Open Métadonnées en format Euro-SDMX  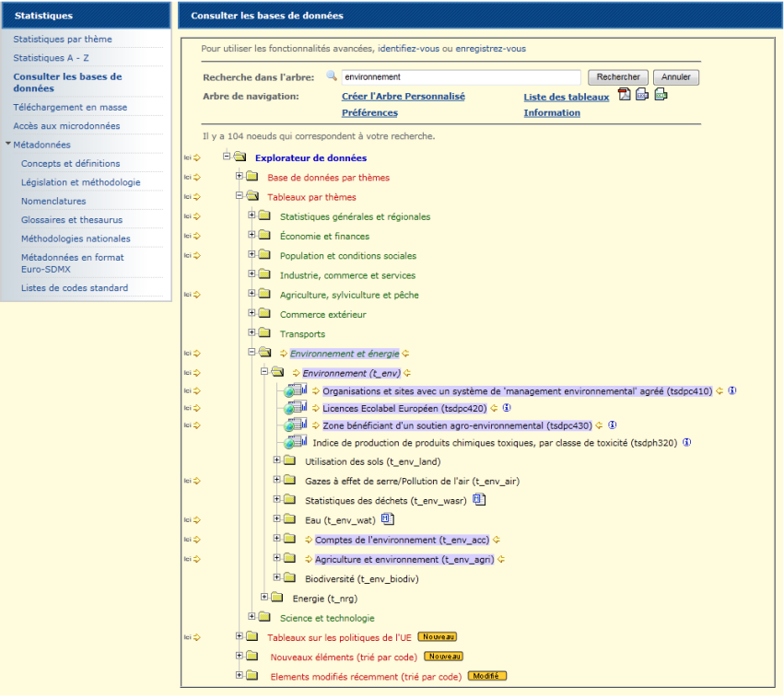[x=73, y=263]
